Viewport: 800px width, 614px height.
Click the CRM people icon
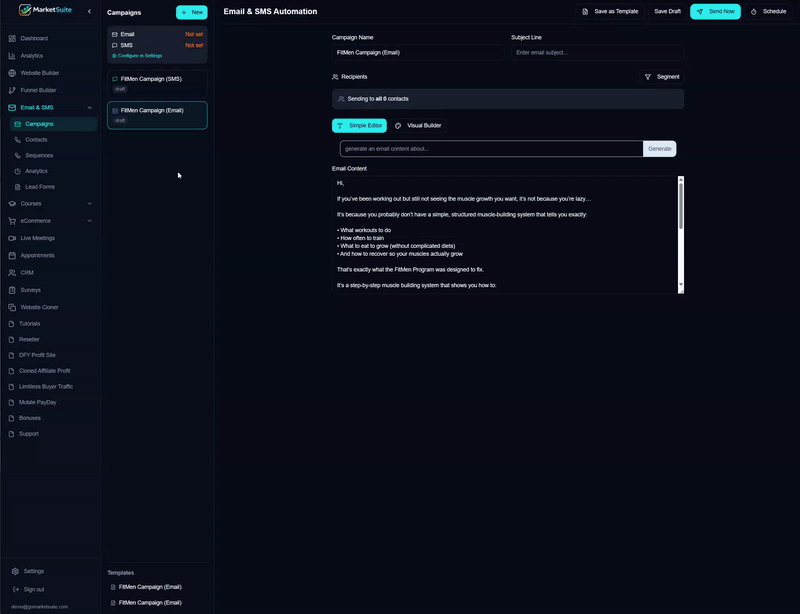(x=12, y=272)
